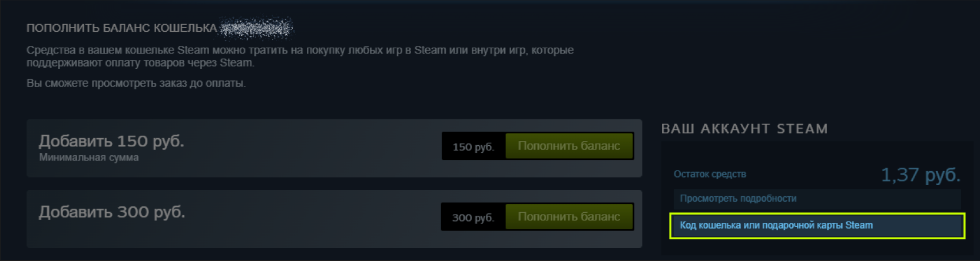The image size is (980, 261).
Task: Click Пополнить баланс for 300 руб.
Action: (569, 216)
